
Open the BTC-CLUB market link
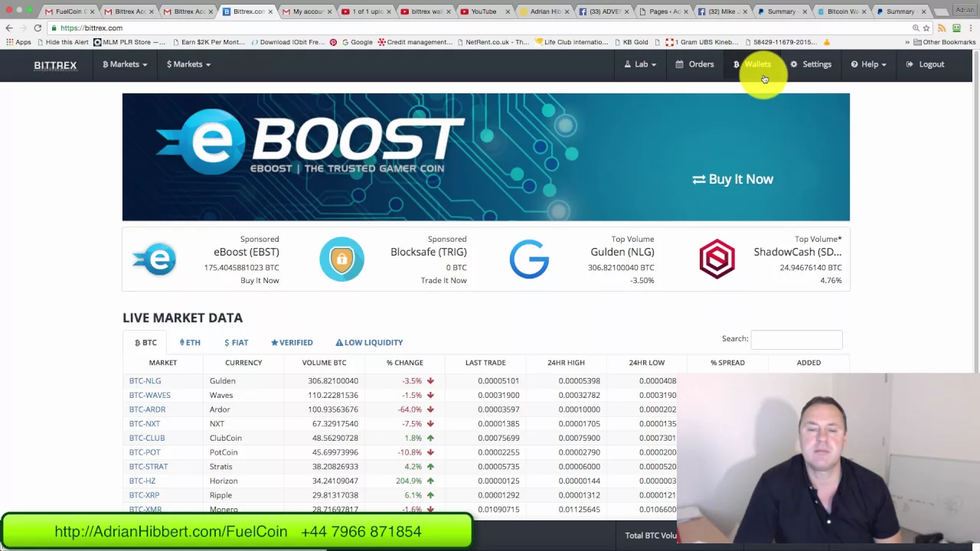point(147,438)
